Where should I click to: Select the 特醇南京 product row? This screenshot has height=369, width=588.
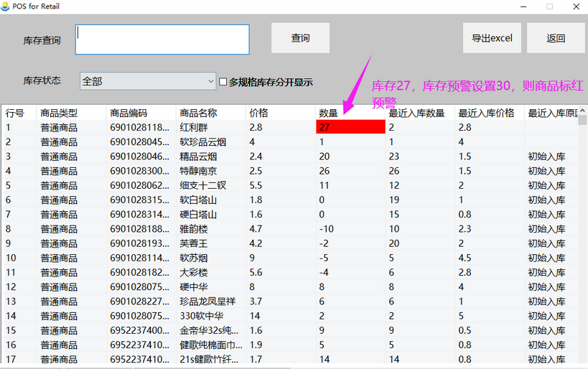289,171
